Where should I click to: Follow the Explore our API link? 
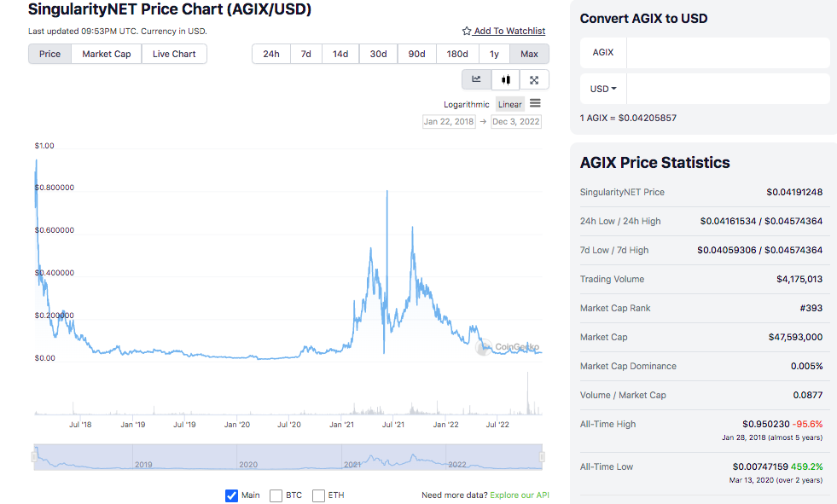[520, 495]
